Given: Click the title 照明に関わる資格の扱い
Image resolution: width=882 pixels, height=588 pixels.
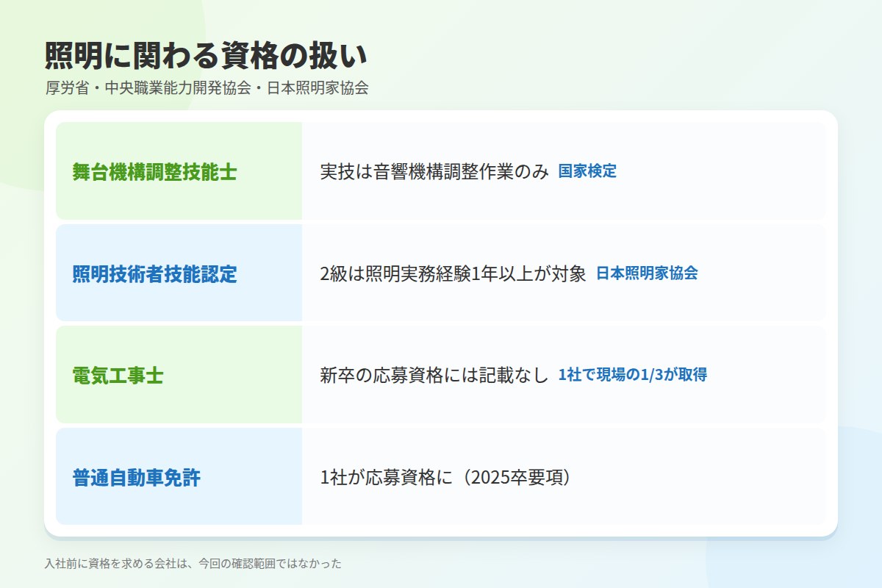Looking at the screenshot, I should (x=206, y=56).
